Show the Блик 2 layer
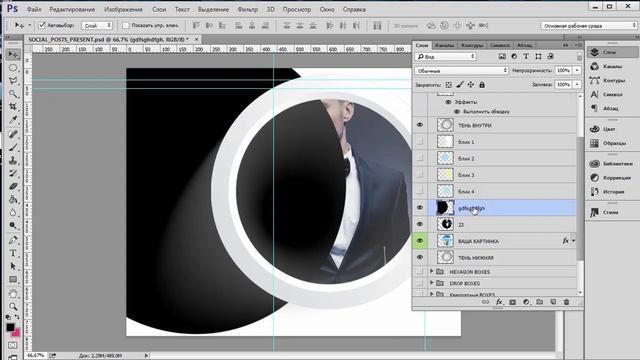Image resolution: width=640 pixels, height=360 pixels. point(420,158)
